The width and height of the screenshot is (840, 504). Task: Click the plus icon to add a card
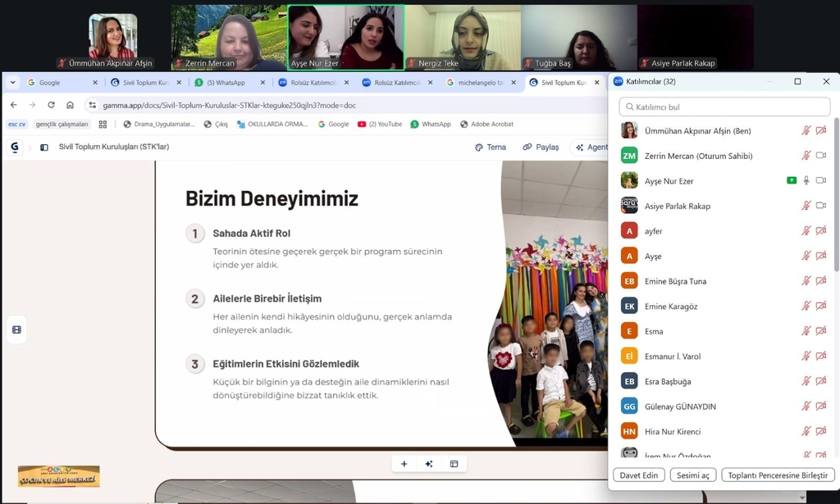(404, 464)
